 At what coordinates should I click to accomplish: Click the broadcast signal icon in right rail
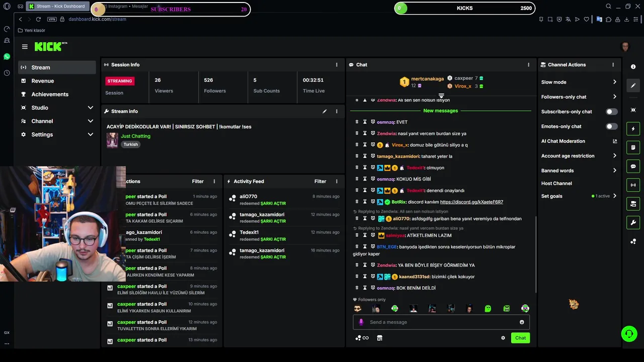[633, 185]
